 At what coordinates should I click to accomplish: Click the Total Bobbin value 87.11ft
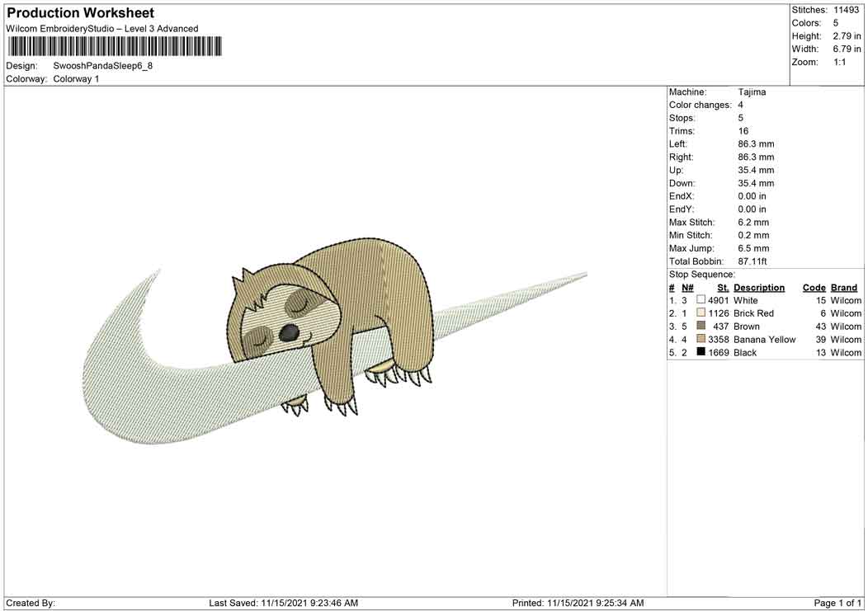click(752, 261)
